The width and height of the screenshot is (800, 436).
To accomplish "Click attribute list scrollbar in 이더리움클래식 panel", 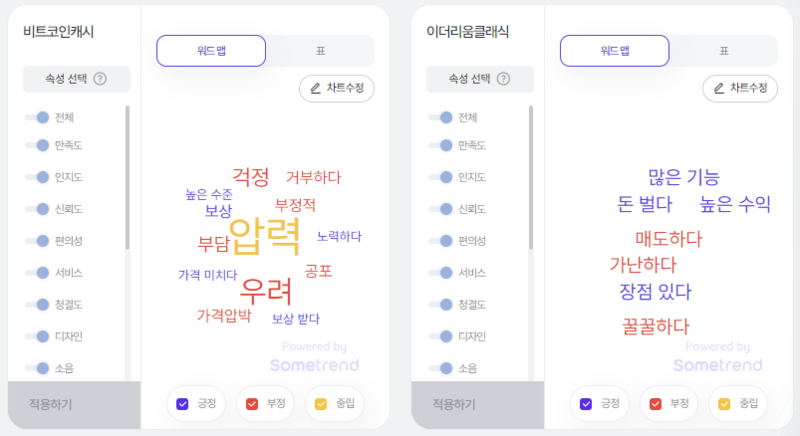I will click(530, 180).
